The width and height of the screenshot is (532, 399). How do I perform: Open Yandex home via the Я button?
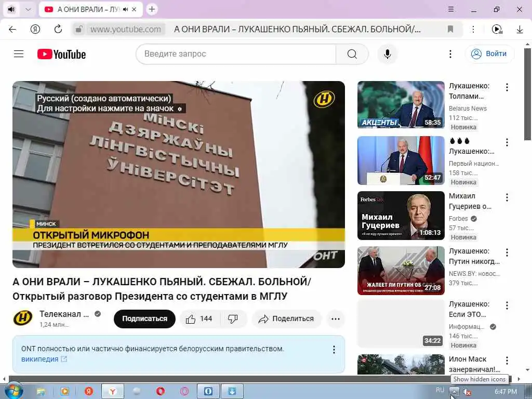click(35, 29)
